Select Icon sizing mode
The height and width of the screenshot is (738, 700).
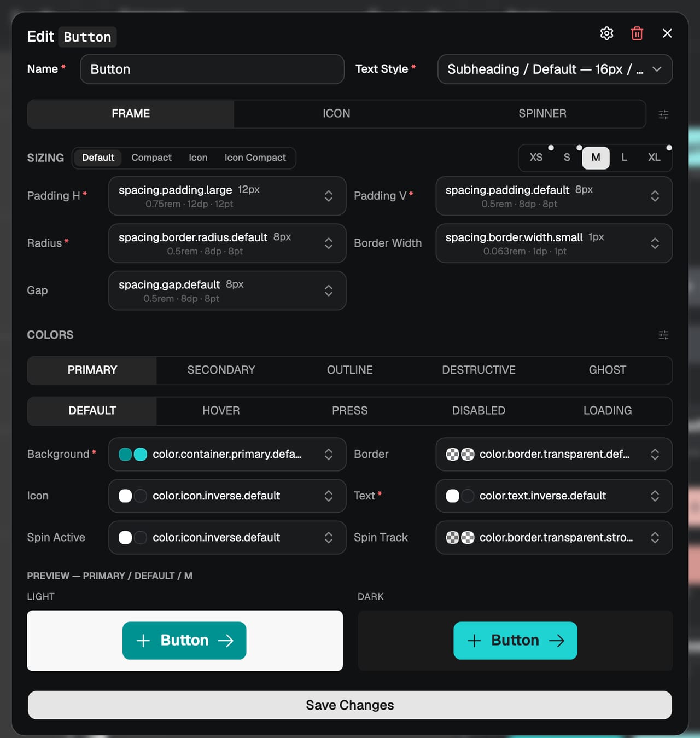(198, 158)
